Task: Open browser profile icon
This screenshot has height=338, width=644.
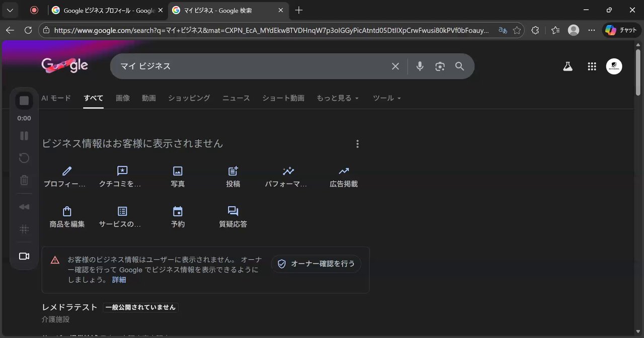Action: [574, 30]
